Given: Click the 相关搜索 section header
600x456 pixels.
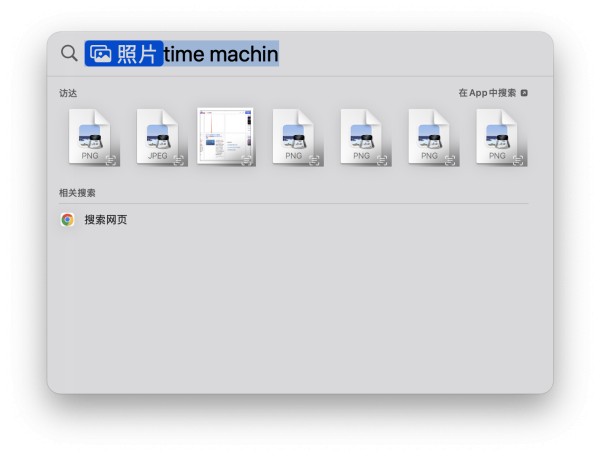Looking at the screenshot, I should point(77,193).
